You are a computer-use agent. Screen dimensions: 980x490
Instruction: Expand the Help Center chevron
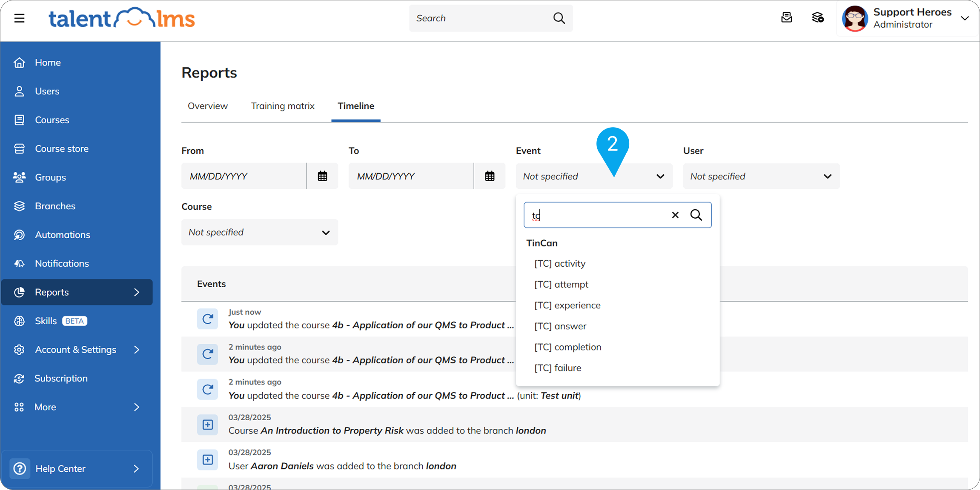[136, 468]
